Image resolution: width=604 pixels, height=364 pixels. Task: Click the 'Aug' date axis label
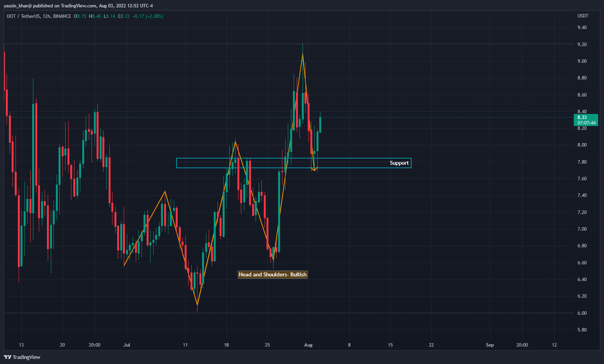click(308, 345)
